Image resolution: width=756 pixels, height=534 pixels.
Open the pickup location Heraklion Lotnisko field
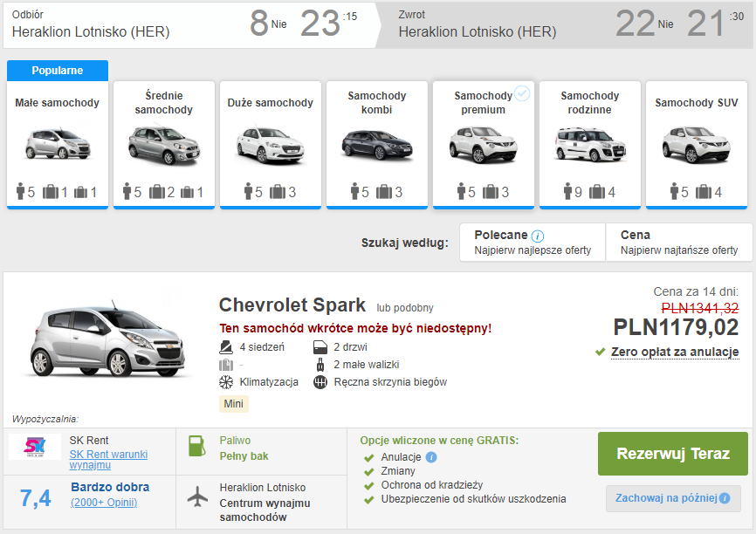(91, 32)
